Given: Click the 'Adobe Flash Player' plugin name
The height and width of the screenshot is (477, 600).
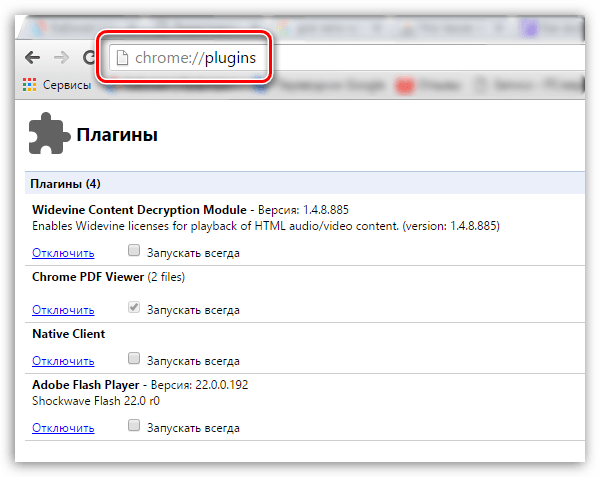Looking at the screenshot, I should (x=86, y=384).
